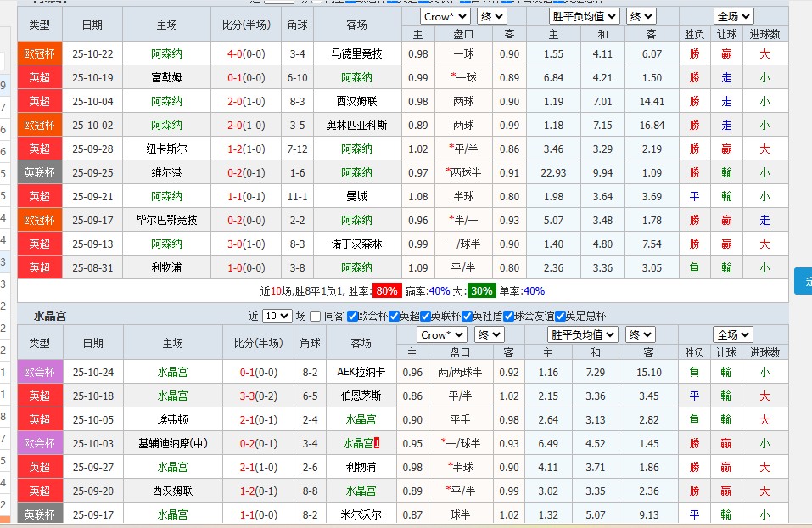Click the 曼城 away team link
The height and width of the screenshot is (528, 812).
click(356, 196)
